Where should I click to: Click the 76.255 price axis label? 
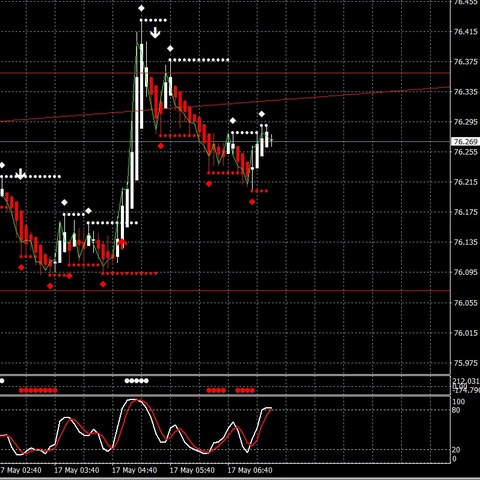(465, 152)
